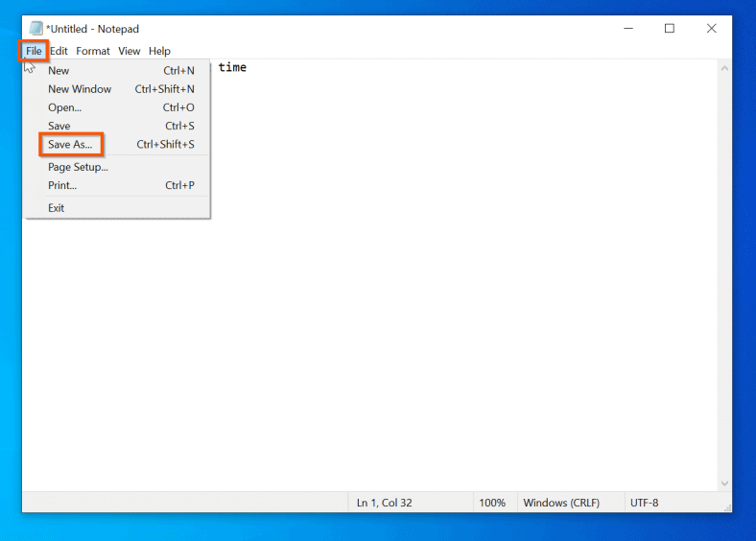Close the Notepad window

pos(711,29)
